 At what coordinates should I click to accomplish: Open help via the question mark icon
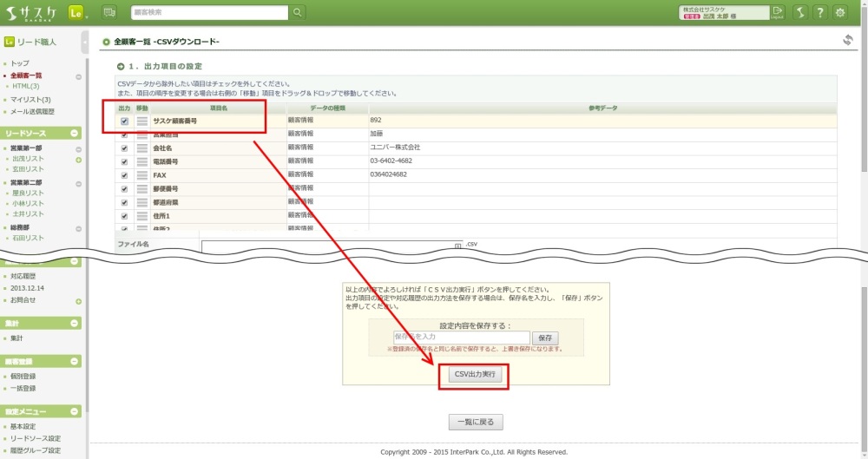pyautogui.click(x=819, y=12)
